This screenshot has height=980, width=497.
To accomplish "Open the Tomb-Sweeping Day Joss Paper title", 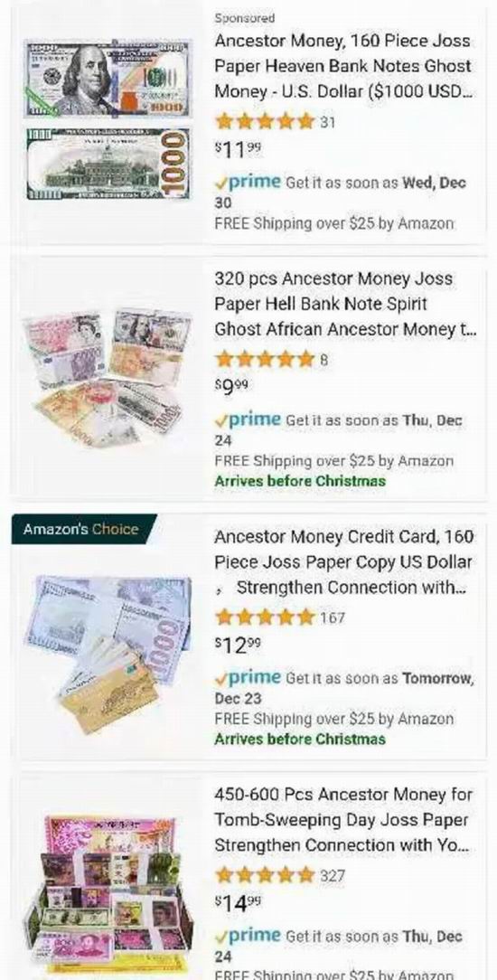I will click(343, 820).
